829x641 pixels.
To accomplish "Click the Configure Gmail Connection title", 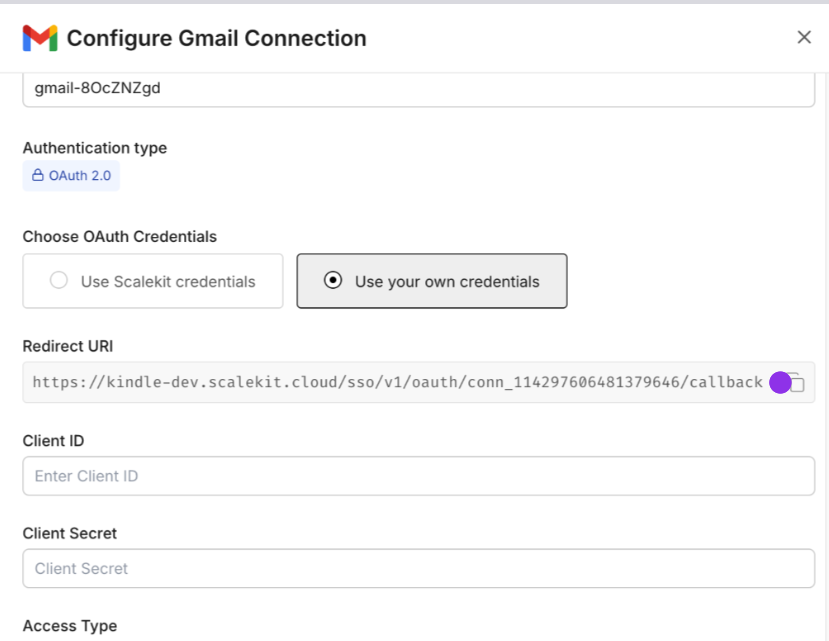I will pos(215,38).
